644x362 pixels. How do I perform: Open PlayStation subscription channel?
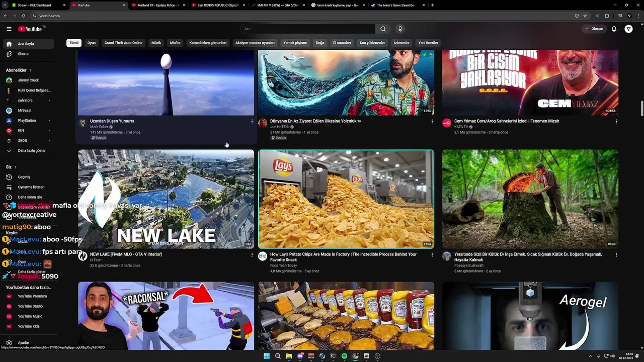point(28,120)
